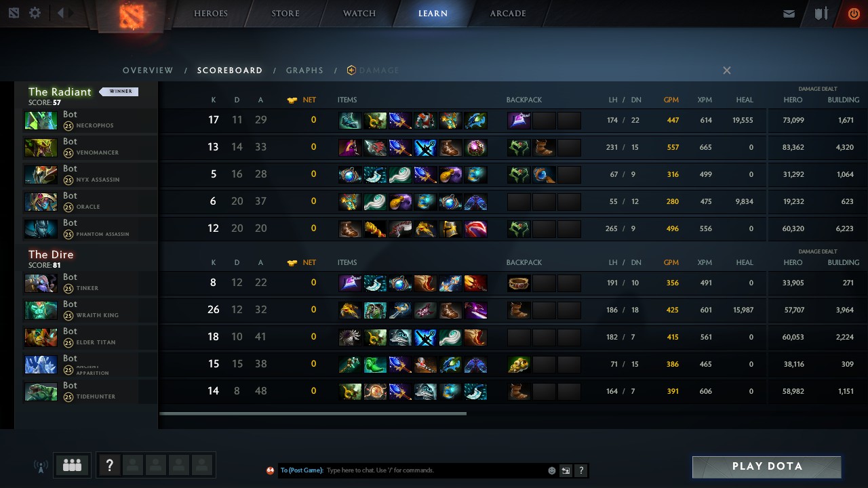Open the Graphs view
The width and height of the screenshot is (868, 488).
pos(304,70)
